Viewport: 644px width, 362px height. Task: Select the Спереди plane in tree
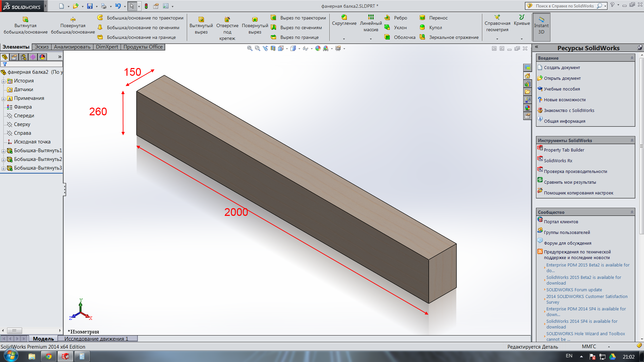coord(24,116)
